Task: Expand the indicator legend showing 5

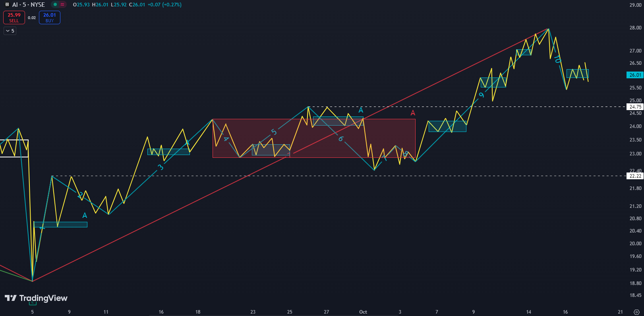Action: [10, 31]
